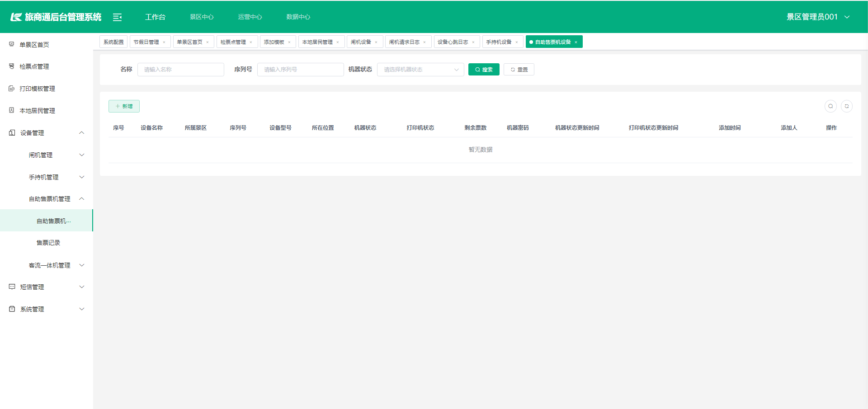Toggle search bar with round magnifier icon
This screenshot has width=868, height=409.
(830, 106)
